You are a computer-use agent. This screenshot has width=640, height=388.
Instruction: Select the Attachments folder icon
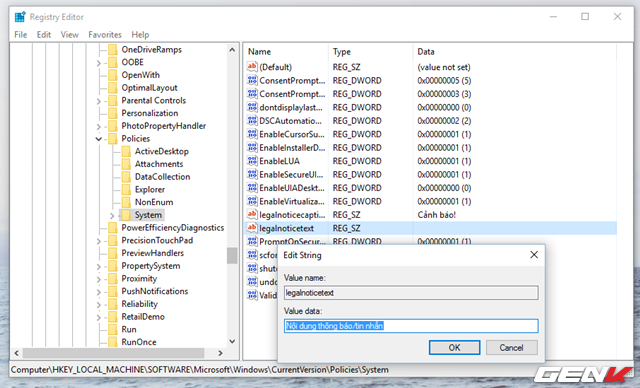[x=126, y=164]
